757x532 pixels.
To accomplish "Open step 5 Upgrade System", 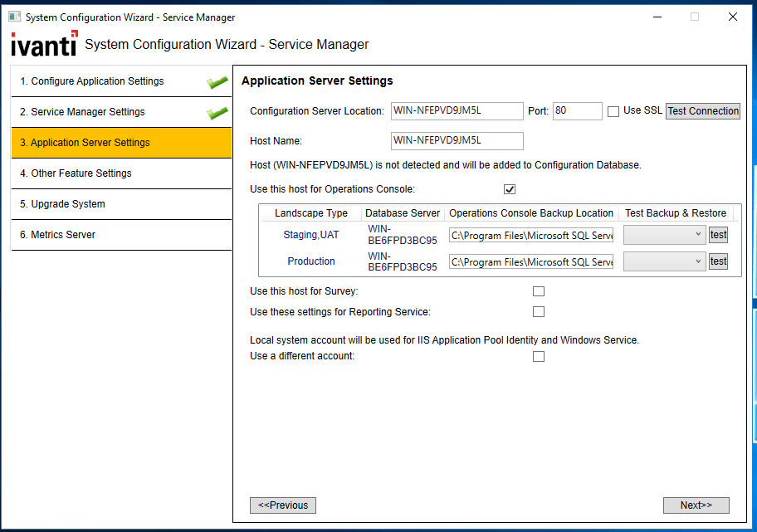I will pyautogui.click(x=121, y=204).
